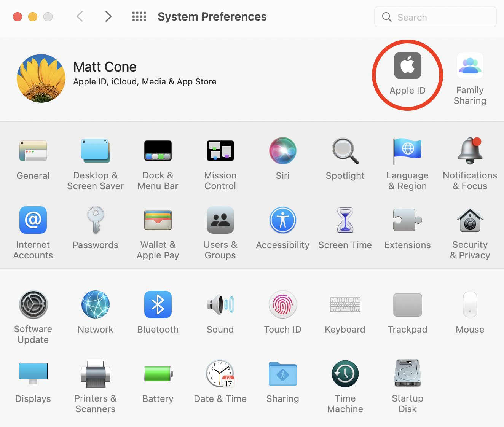Viewport: 504px width, 427px height.
Task: Open Startup Disk preferences
Action: point(407,374)
